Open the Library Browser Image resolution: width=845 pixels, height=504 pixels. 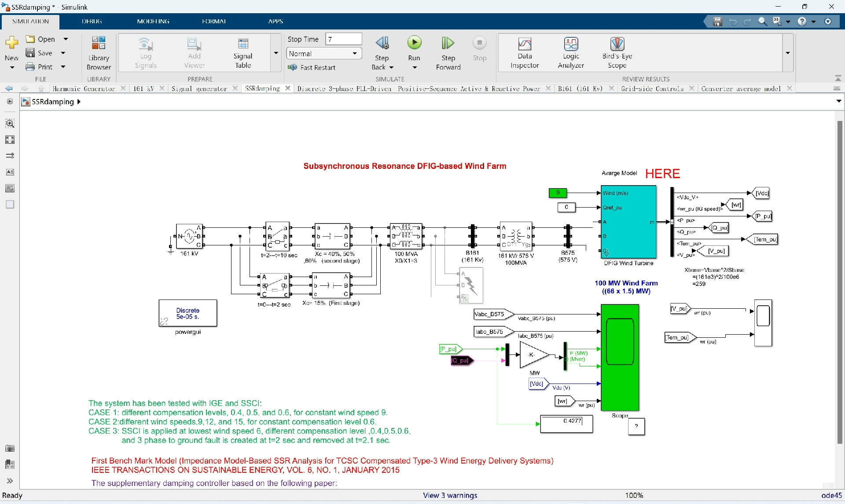[99, 53]
